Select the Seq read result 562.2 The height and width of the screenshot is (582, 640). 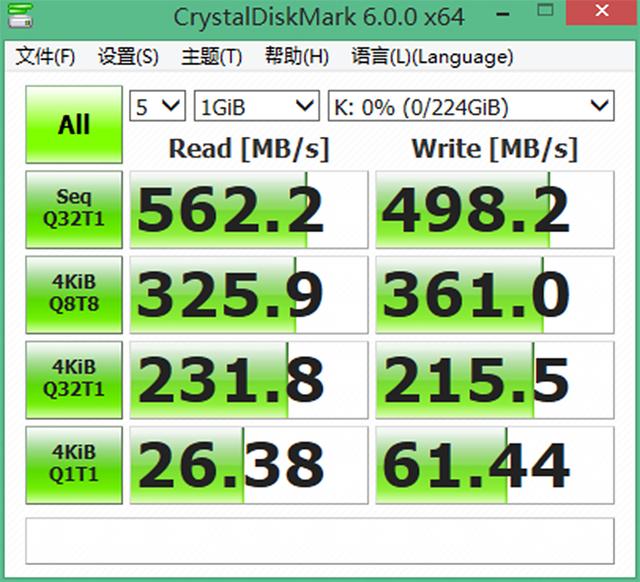pyautogui.click(x=249, y=209)
